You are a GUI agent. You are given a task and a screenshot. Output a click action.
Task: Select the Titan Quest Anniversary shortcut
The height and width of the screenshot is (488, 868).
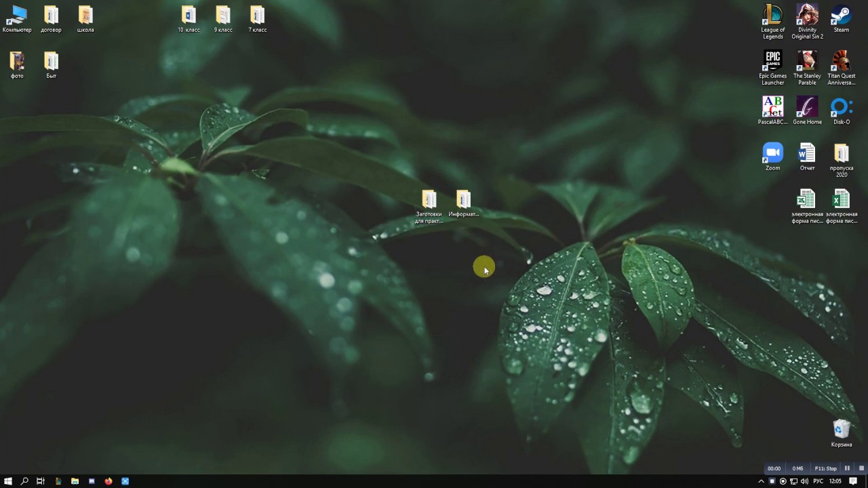pyautogui.click(x=842, y=68)
